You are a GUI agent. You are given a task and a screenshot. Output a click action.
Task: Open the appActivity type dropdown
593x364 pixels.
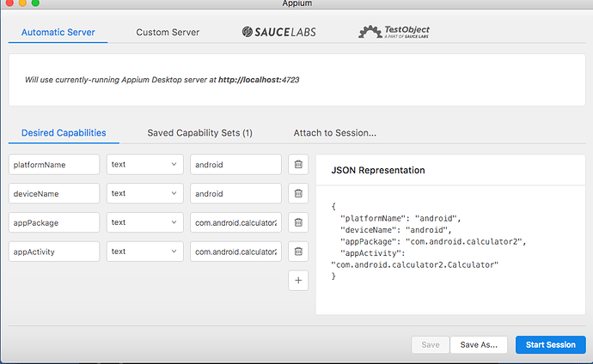coord(145,252)
